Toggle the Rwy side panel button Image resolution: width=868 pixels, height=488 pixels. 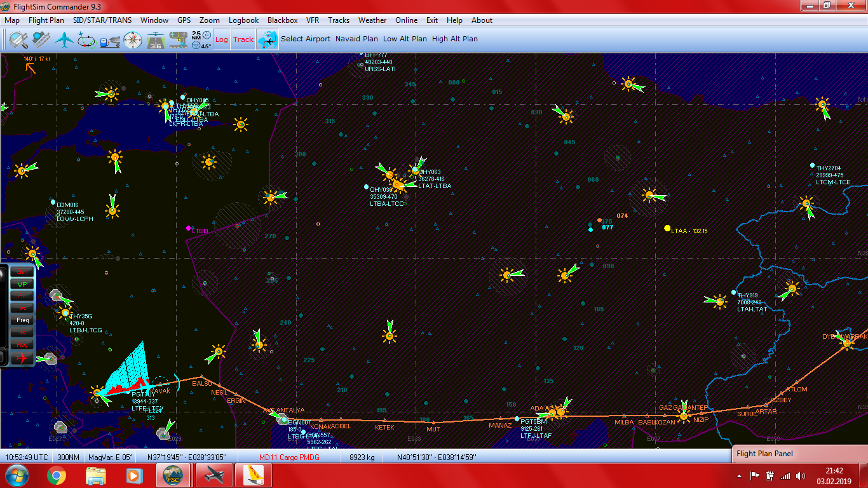22,344
